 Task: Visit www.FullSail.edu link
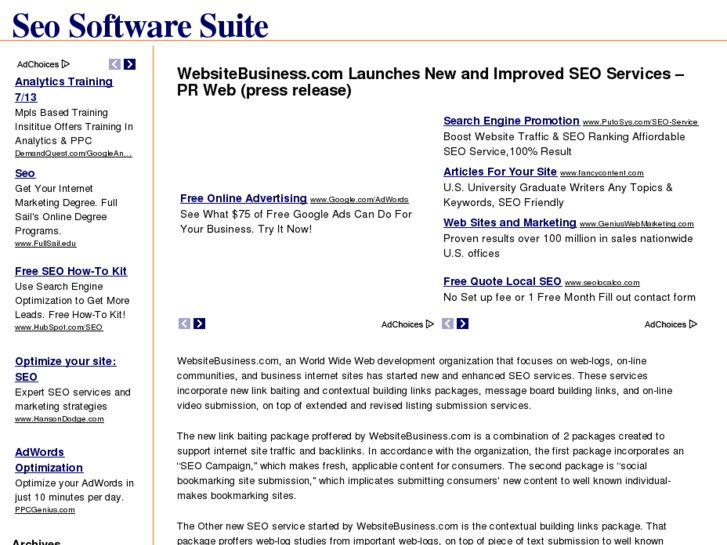(45, 244)
